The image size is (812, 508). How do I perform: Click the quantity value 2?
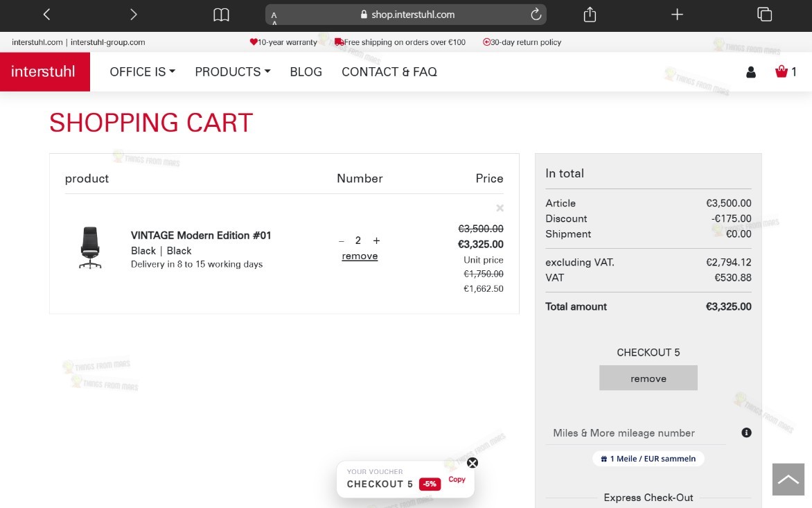tap(358, 240)
